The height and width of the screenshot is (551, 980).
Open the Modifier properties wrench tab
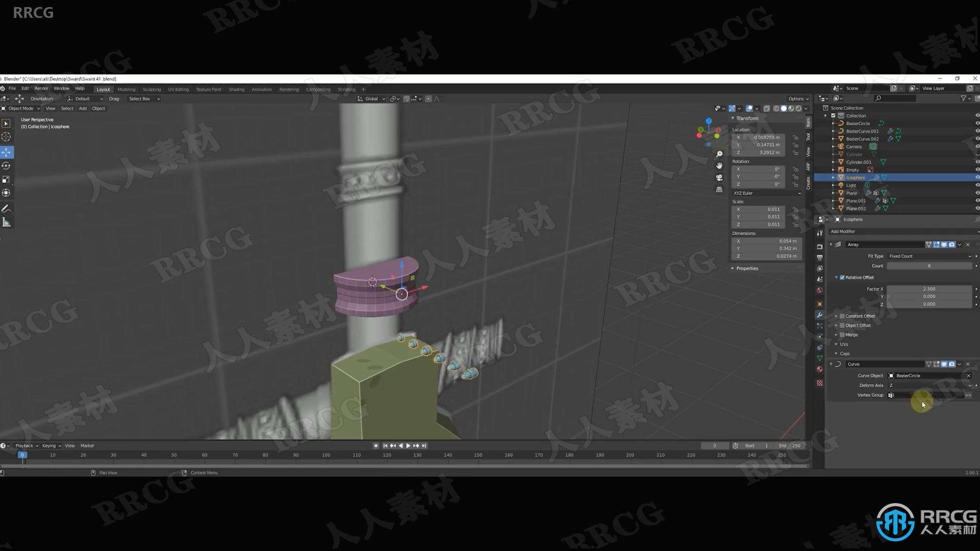coord(820,315)
